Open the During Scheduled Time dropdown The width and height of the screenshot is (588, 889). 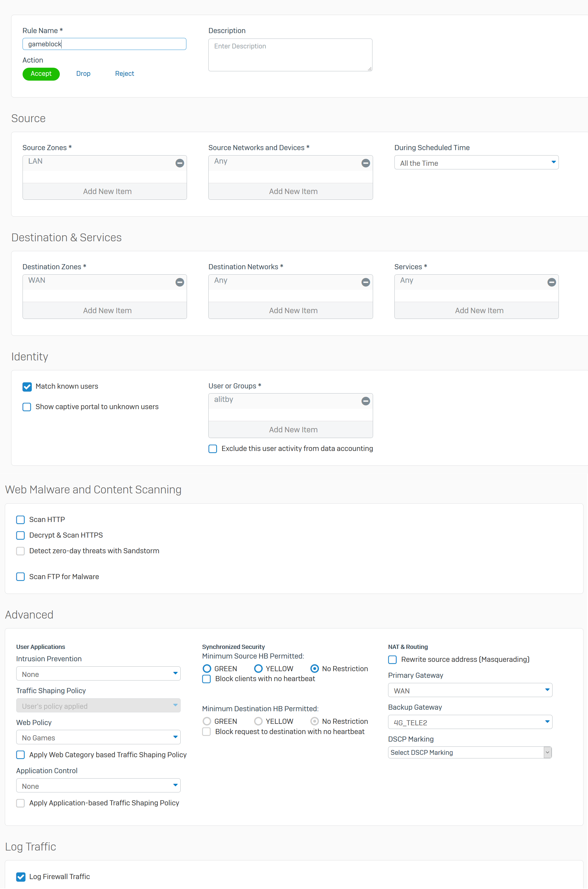pyautogui.click(x=476, y=162)
